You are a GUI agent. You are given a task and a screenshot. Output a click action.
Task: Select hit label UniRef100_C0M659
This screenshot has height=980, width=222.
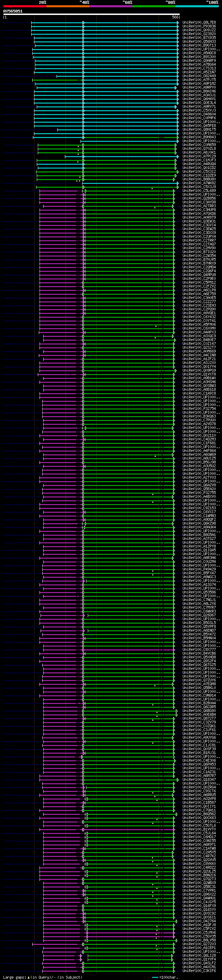point(199,145)
